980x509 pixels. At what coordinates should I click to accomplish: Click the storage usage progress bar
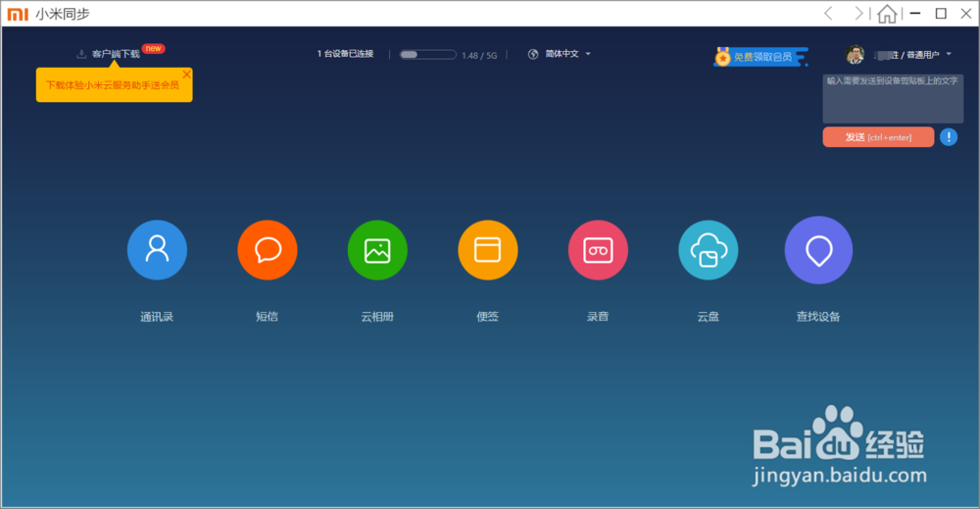428,54
